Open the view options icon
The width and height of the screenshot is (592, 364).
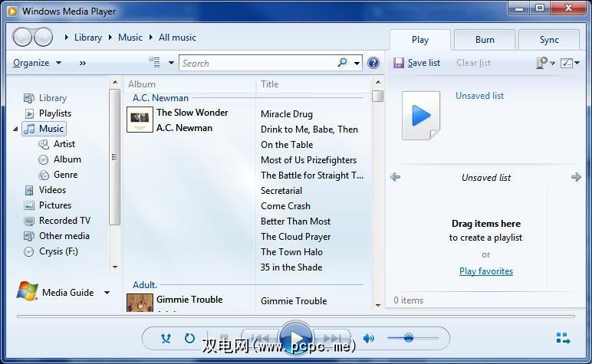click(154, 63)
